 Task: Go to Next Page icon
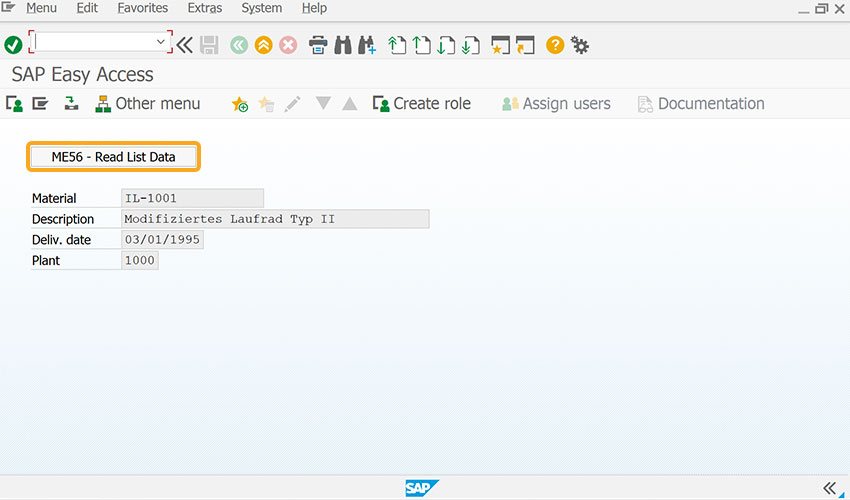(x=446, y=45)
